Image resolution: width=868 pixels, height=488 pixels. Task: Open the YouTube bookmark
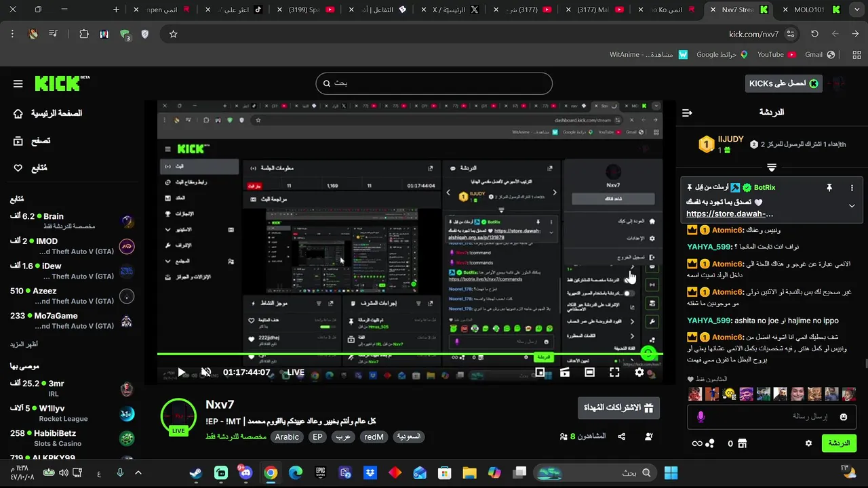coord(776,54)
